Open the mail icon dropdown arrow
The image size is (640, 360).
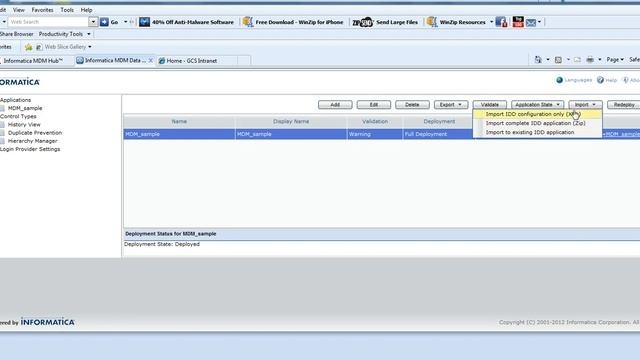(x=539, y=22)
